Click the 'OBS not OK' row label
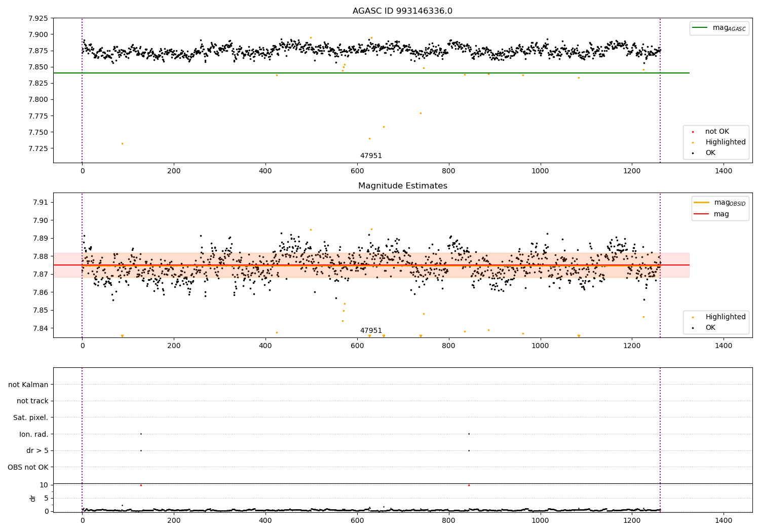 coord(28,467)
